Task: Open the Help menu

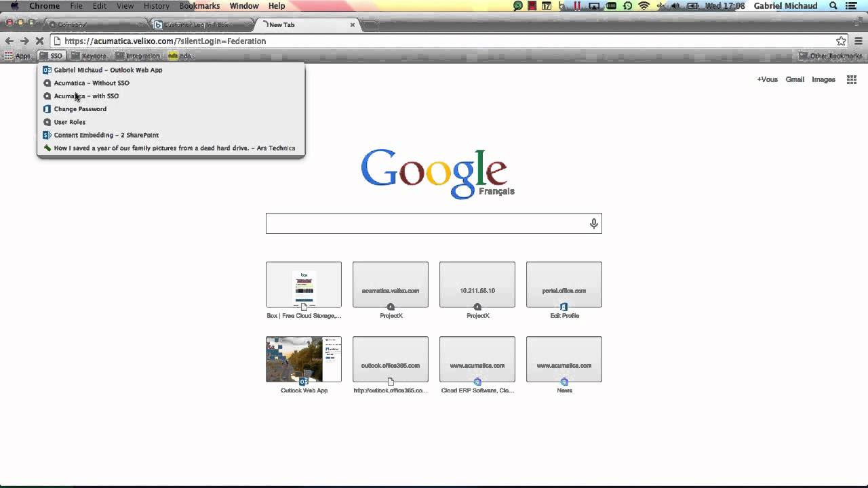Action: (277, 6)
